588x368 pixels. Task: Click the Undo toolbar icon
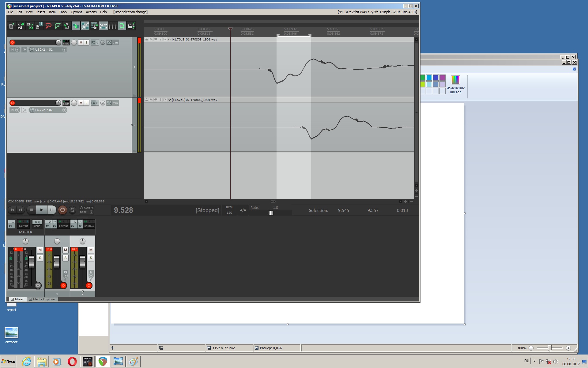pyautogui.click(x=48, y=26)
